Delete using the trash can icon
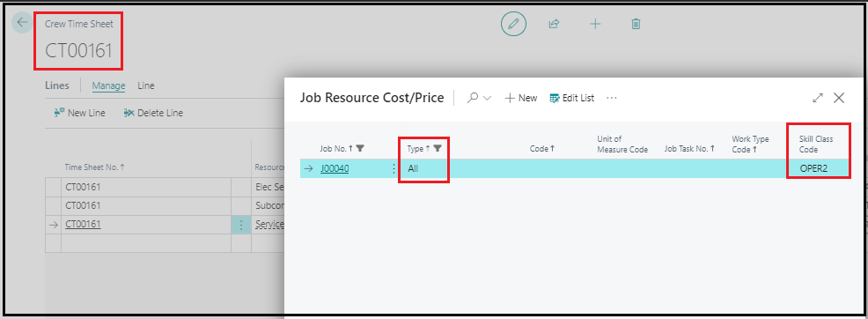The image size is (868, 319). [x=636, y=24]
